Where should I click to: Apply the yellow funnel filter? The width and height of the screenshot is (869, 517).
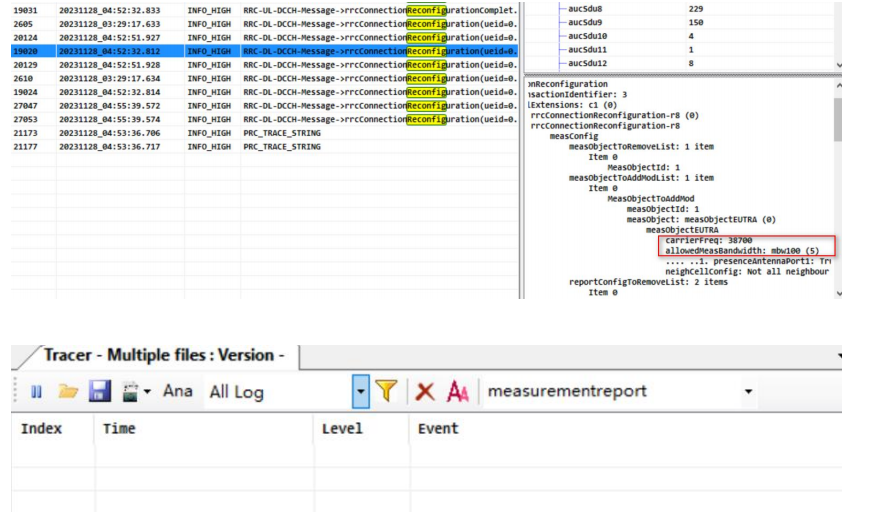click(x=387, y=392)
